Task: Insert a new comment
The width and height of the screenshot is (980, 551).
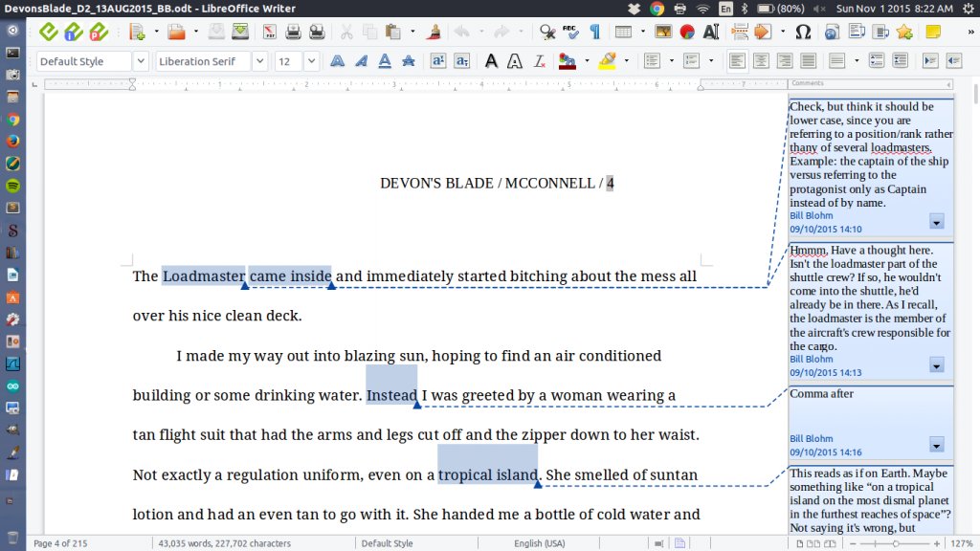Action: (x=934, y=31)
